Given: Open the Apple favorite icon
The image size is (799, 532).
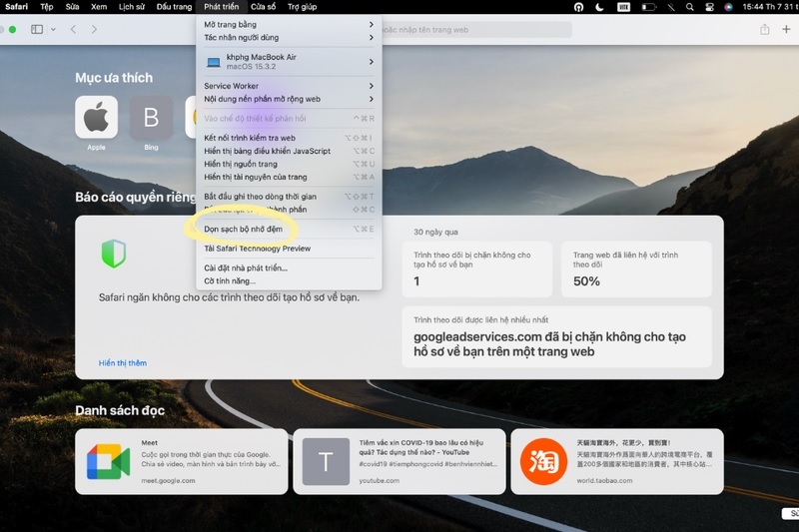Looking at the screenshot, I should pyautogui.click(x=96, y=117).
